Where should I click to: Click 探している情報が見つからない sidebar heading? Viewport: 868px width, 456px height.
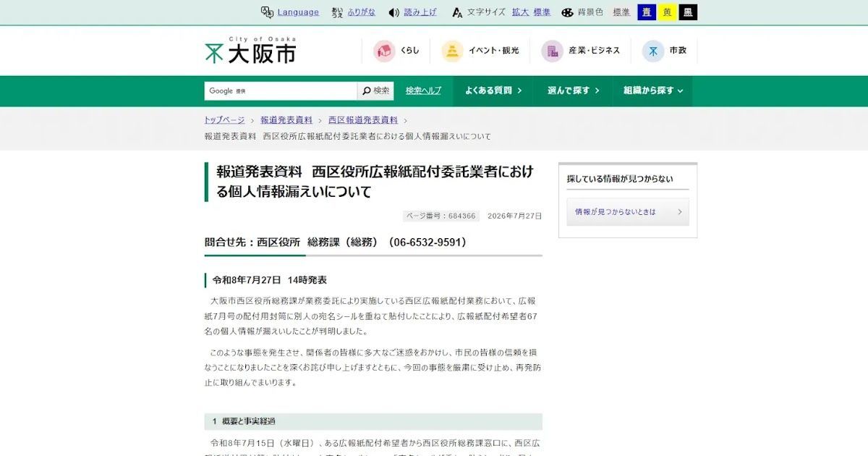point(620,179)
